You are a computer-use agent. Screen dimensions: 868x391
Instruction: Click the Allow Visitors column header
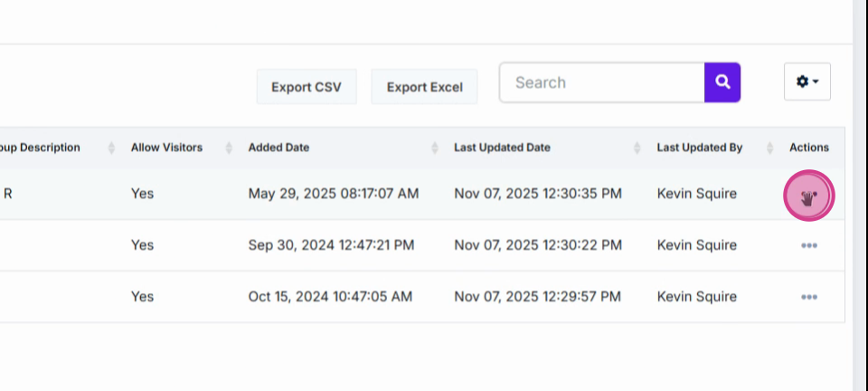pyautogui.click(x=166, y=148)
